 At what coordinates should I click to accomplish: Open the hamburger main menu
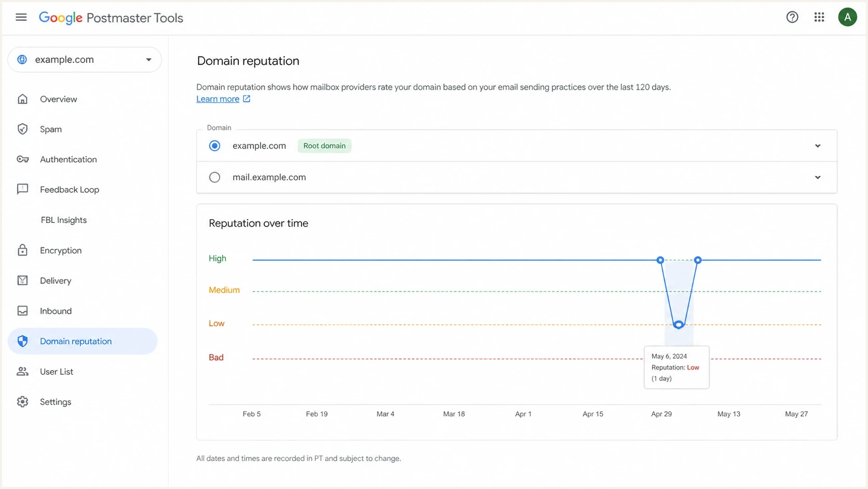pyautogui.click(x=21, y=17)
